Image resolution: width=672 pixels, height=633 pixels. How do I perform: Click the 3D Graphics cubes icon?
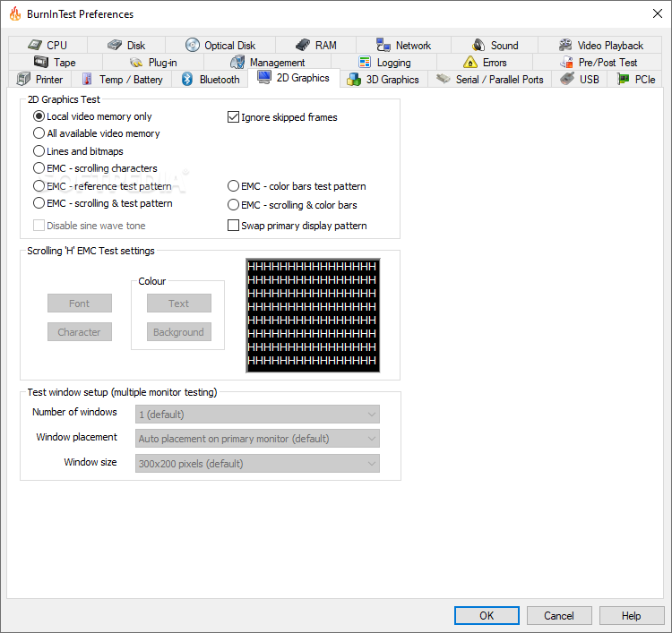click(354, 79)
